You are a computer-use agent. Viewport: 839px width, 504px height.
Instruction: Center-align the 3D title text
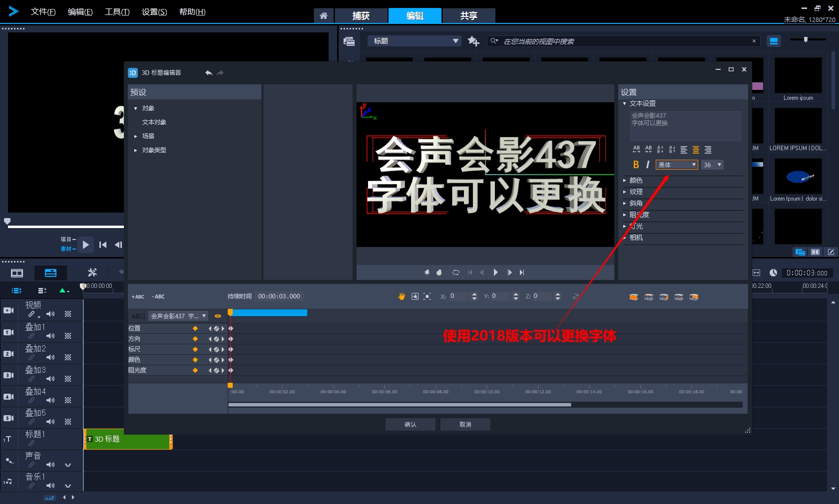point(696,150)
